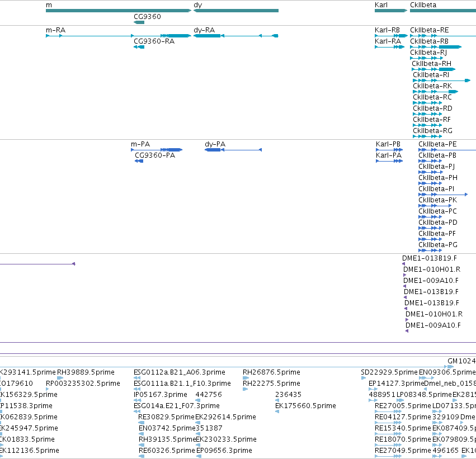Select RH39135.5prime EST label
The width and height of the screenshot is (476, 459).
click(168, 439)
